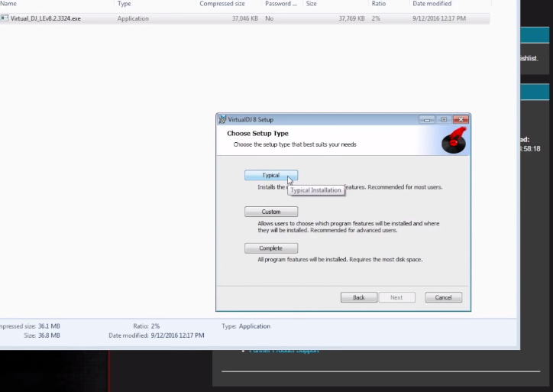Screen dimensions: 553x392
Task: Click the Application type cell in file row
Action: (133, 18)
